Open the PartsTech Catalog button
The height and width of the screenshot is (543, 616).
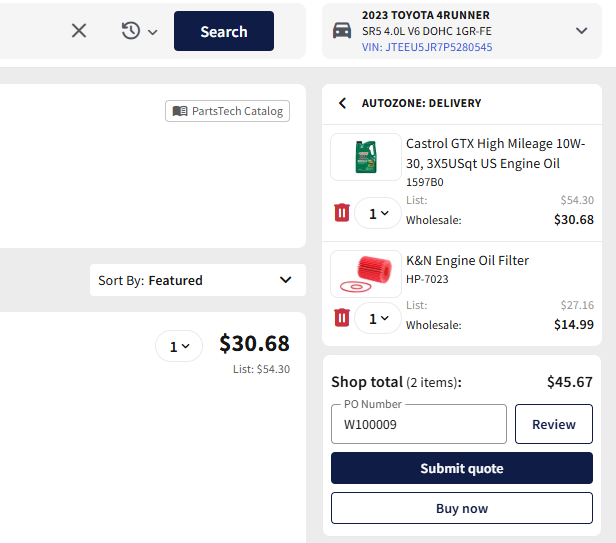(x=227, y=111)
